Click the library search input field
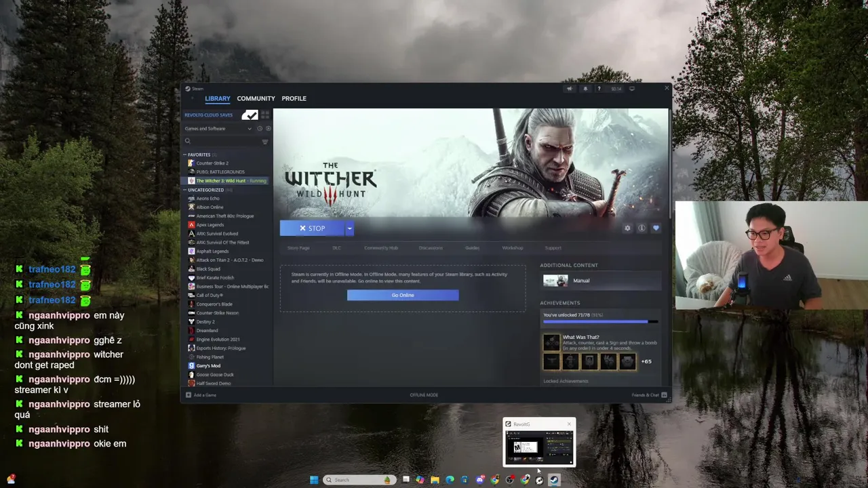The image size is (868, 488). click(x=226, y=141)
